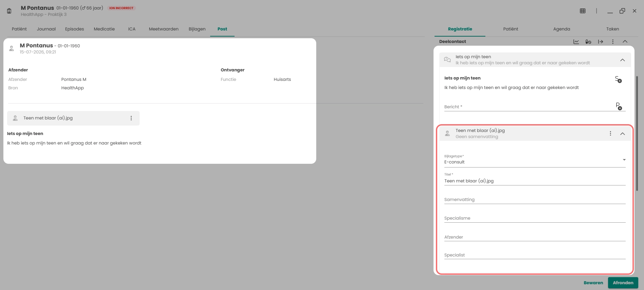Viewport: 644px width, 290px height.
Task: Click the sender avatar icon in post card
Action: coord(12,48)
